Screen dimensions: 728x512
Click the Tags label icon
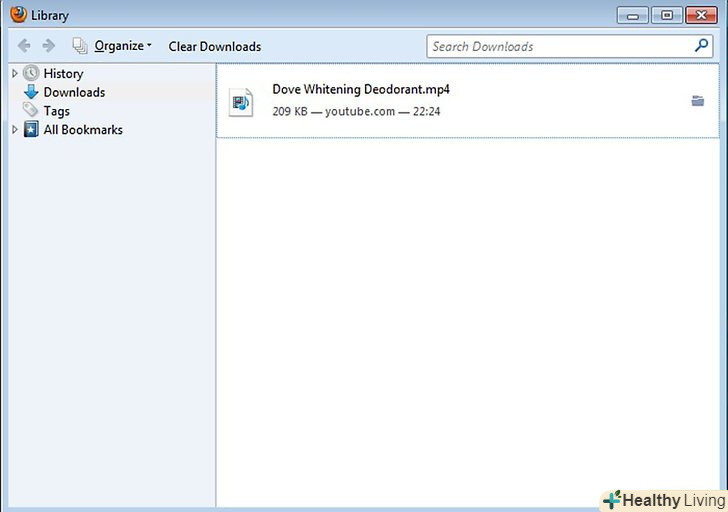coord(31,110)
